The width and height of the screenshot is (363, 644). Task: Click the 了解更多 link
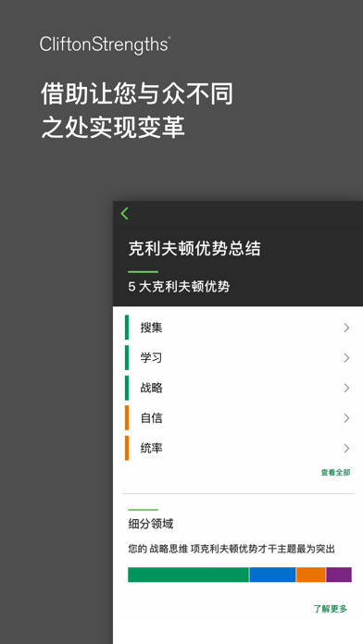331,609
